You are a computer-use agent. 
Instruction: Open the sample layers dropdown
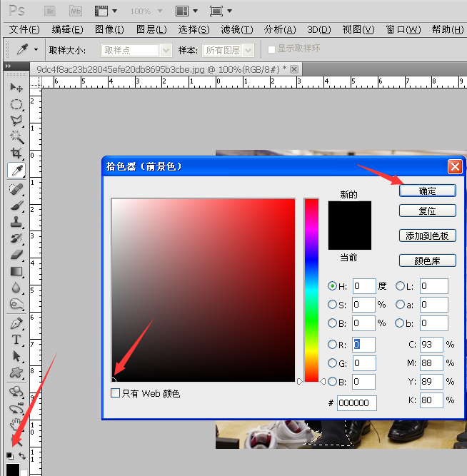[248, 51]
